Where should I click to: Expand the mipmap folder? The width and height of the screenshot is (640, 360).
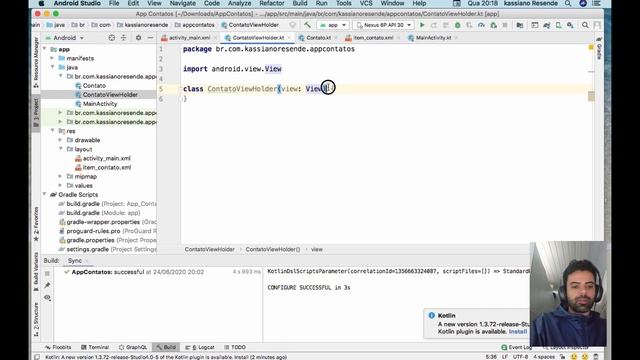click(60, 176)
